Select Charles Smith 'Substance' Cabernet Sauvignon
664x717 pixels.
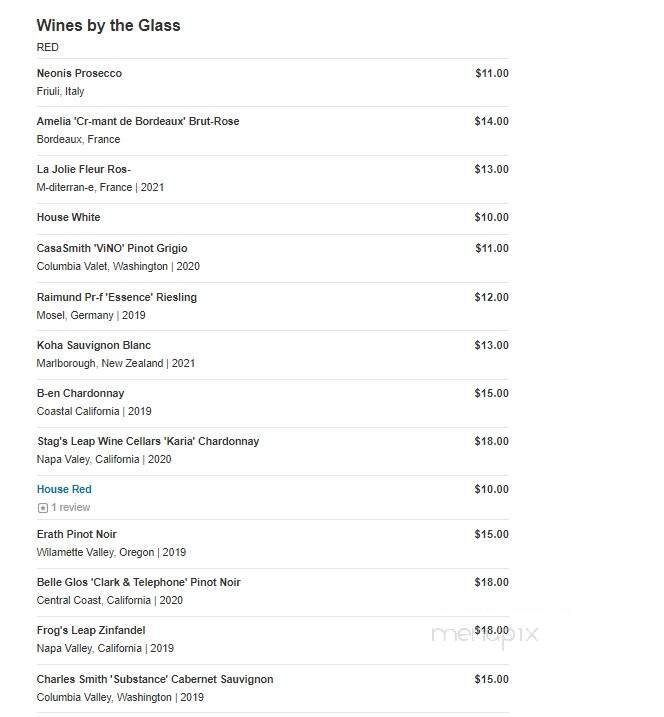pyautogui.click(x=155, y=679)
